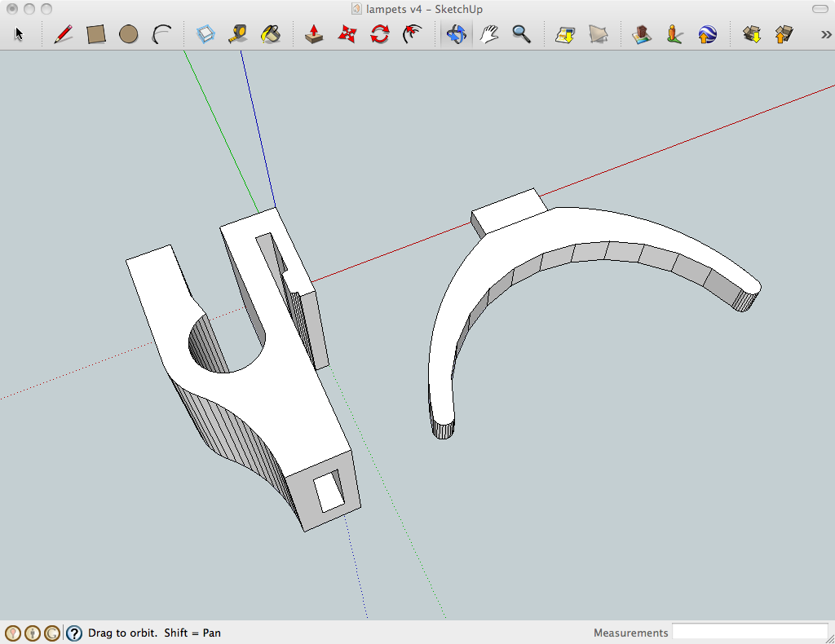
Task: Activate the Circle tool
Action: tap(128, 34)
